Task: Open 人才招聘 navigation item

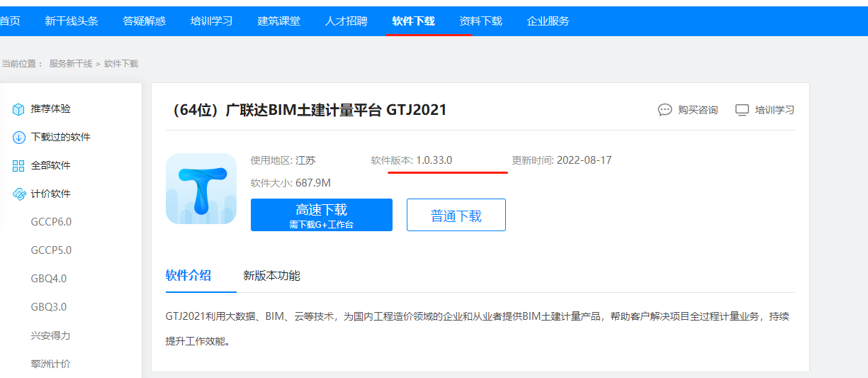Action: (x=346, y=21)
